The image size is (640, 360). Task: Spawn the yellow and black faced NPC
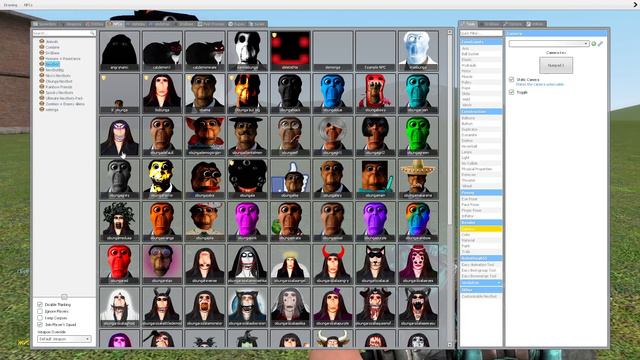pyautogui.click(x=162, y=179)
